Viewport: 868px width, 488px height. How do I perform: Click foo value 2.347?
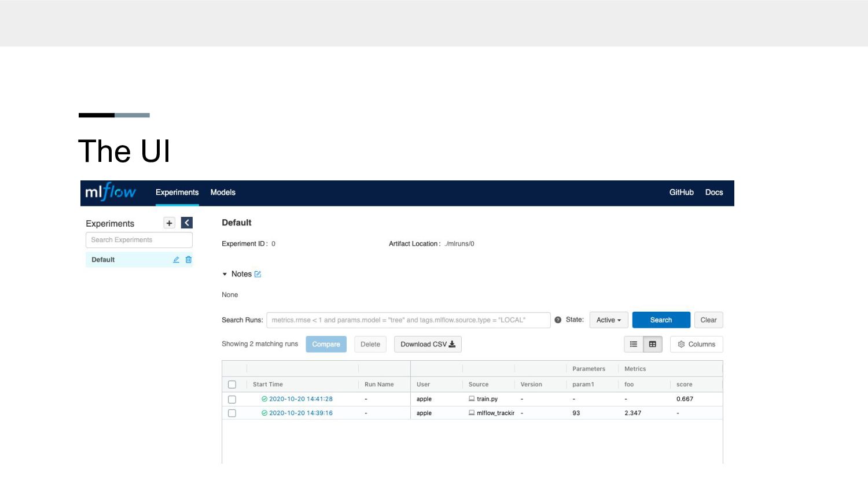tap(633, 413)
